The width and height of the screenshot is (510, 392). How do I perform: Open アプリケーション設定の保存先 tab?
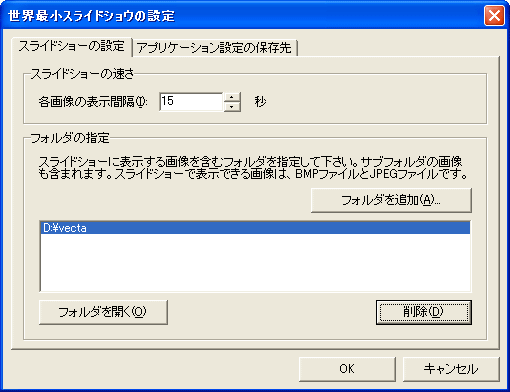tap(214, 48)
